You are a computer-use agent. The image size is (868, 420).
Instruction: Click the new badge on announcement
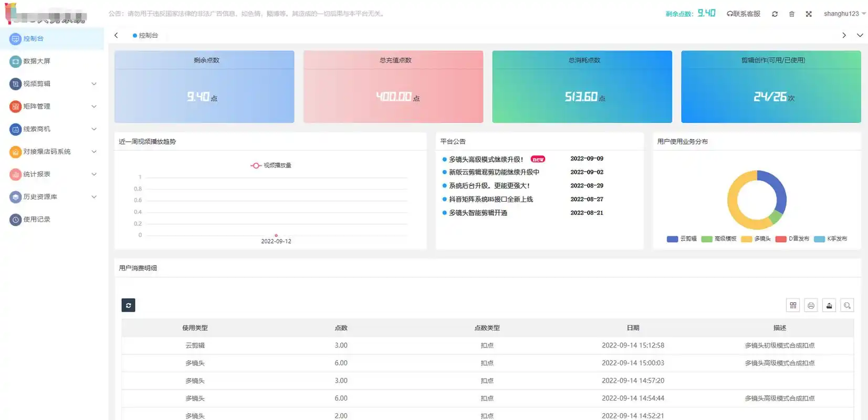click(x=538, y=160)
